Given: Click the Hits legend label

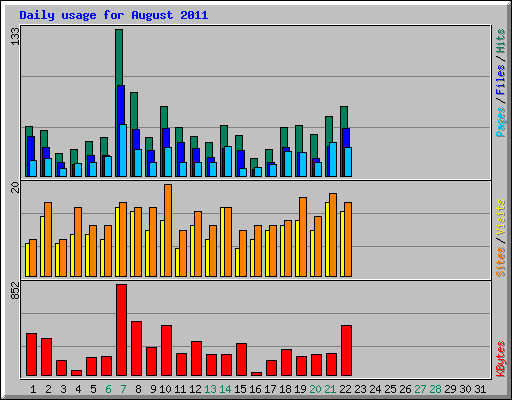Looking at the screenshot, I should click(x=501, y=41).
